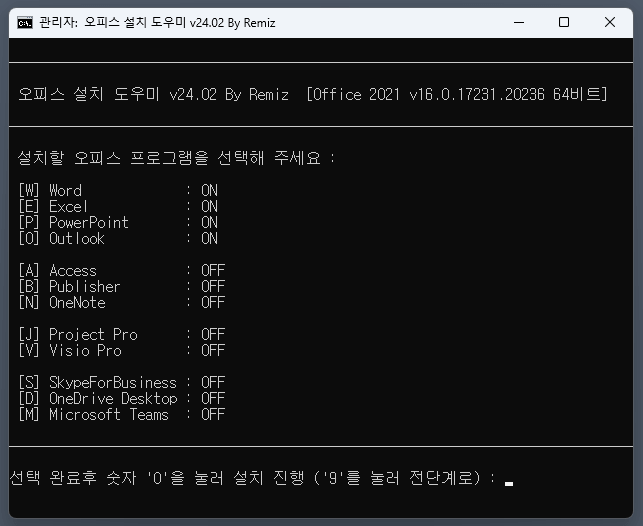Viewport: 643px width, 526px height.
Task: Minimize the console window
Action: coord(519,23)
